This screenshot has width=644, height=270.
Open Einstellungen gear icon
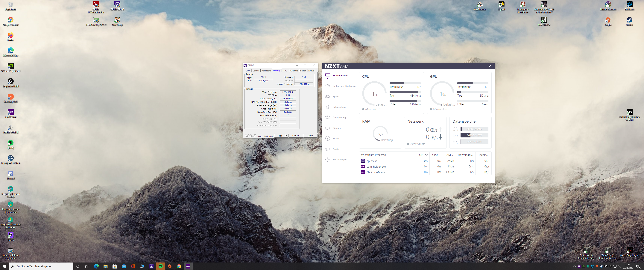click(x=327, y=160)
